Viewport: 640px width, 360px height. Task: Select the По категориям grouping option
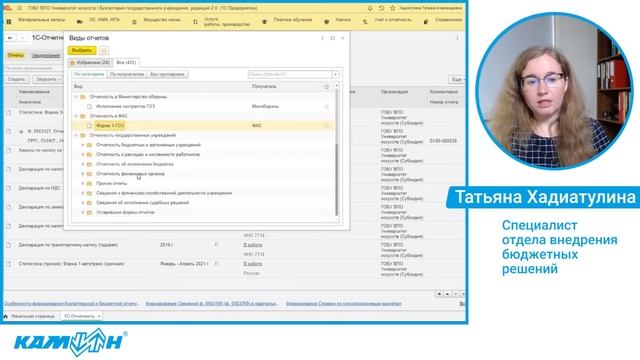click(x=89, y=74)
